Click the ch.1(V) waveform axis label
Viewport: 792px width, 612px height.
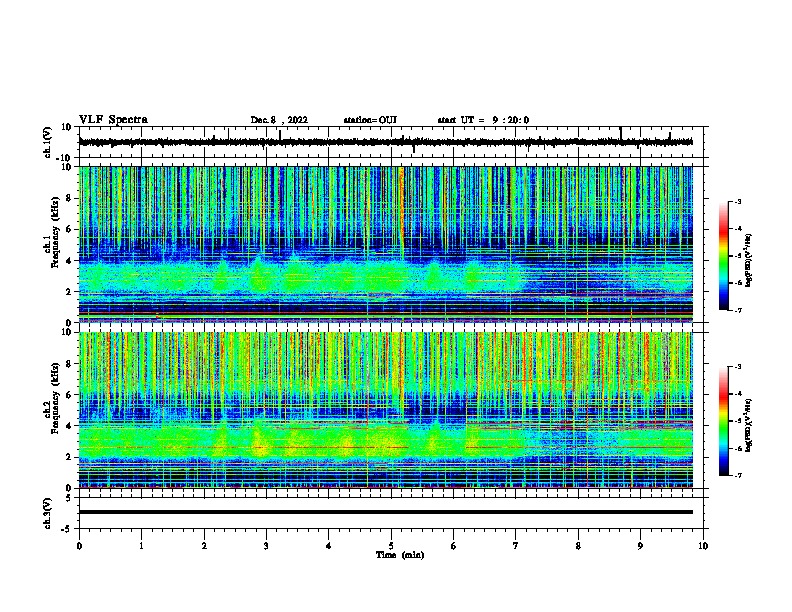click(x=47, y=142)
